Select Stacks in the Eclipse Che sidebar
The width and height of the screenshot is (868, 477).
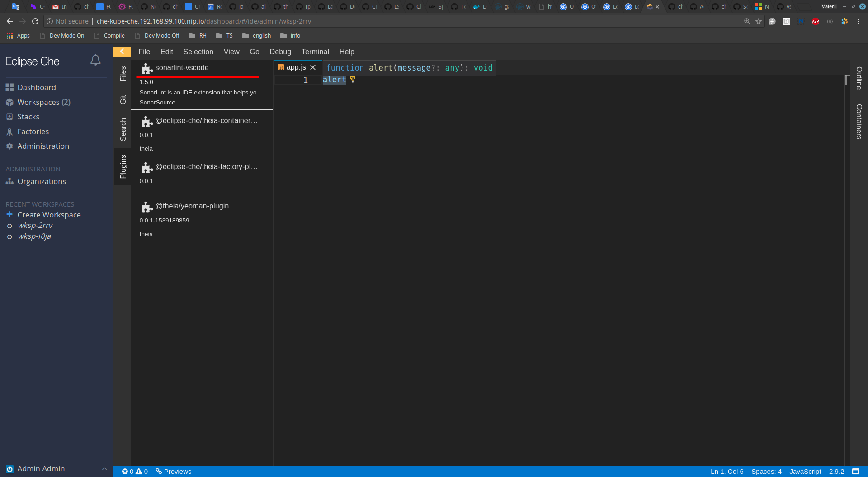coord(28,117)
